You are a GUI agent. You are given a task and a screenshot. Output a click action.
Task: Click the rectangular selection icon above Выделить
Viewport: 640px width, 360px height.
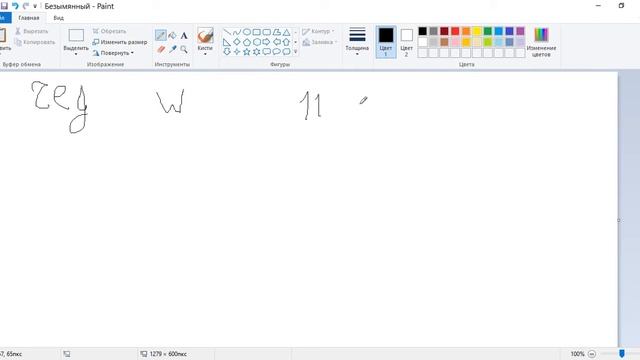(76, 36)
